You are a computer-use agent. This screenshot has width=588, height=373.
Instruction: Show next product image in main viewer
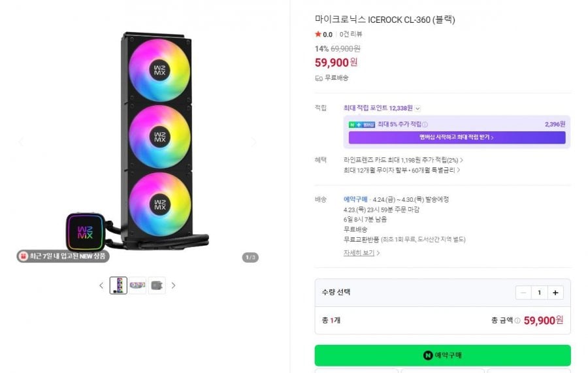[x=253, y=142]
